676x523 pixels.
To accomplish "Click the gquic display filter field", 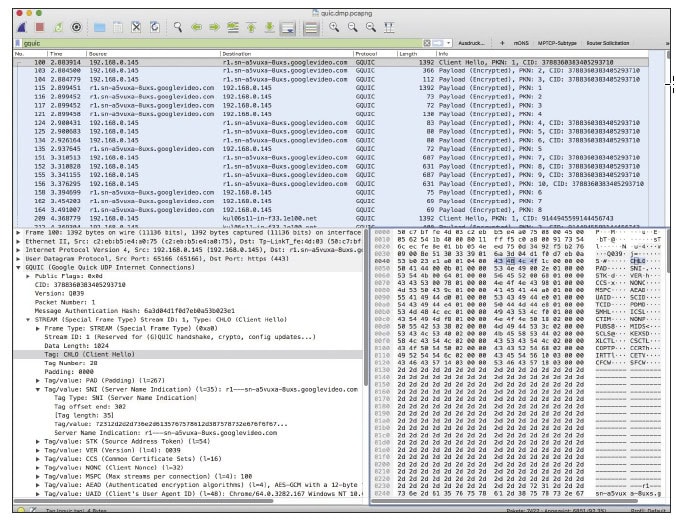I will click(200, 45).
